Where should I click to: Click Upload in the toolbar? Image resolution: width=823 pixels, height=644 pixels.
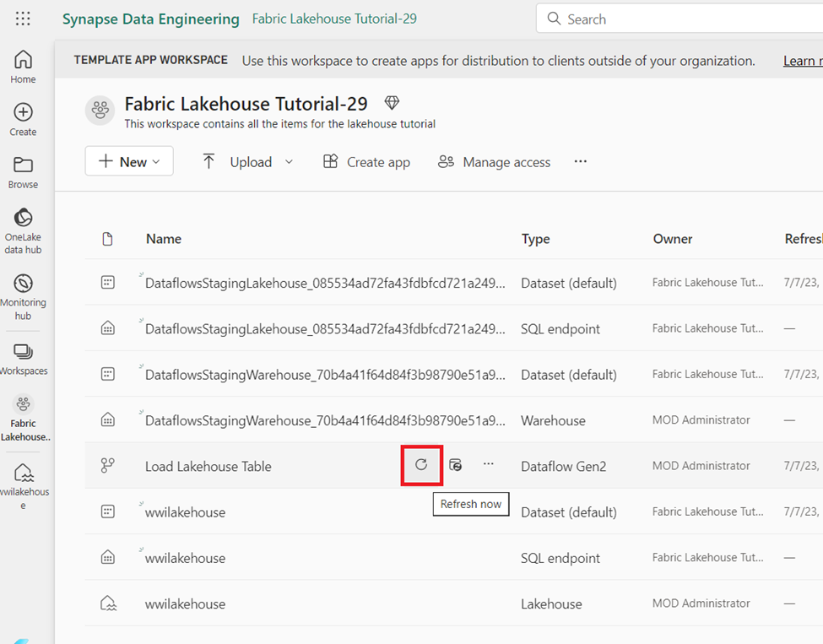point(238,162)
